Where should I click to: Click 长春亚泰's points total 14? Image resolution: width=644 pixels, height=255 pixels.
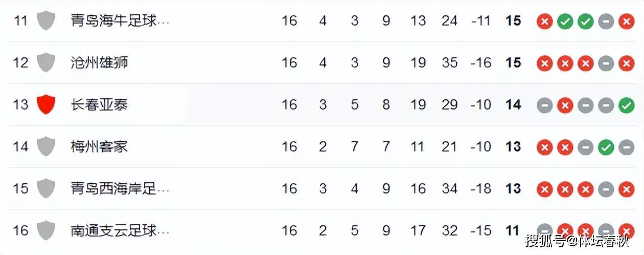[x=513, y=105]
